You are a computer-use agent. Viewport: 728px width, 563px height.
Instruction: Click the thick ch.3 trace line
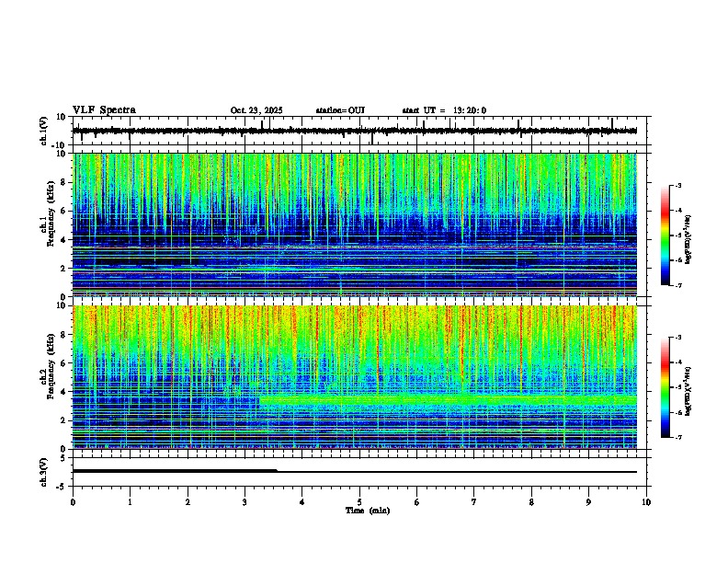click(175, 471)
